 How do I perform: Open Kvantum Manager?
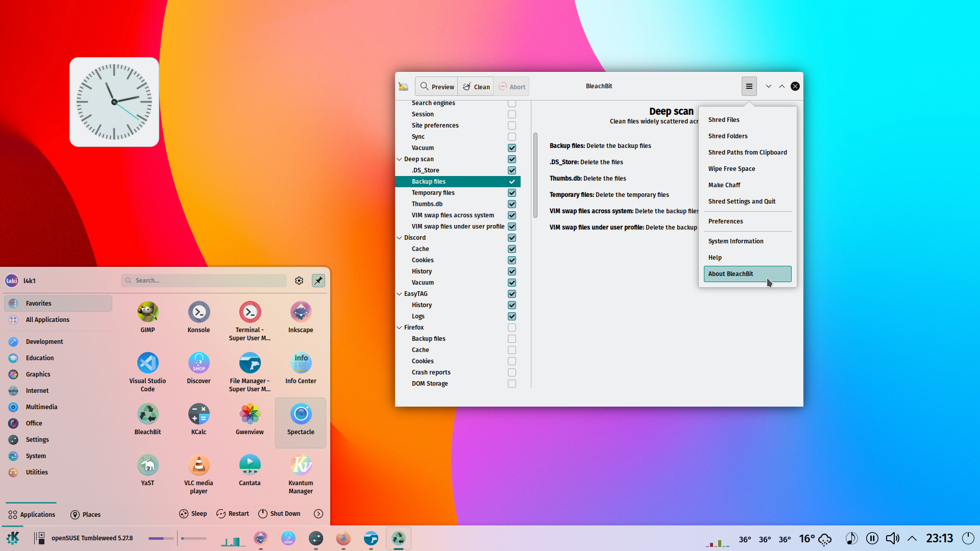click(x=301, y=474)
